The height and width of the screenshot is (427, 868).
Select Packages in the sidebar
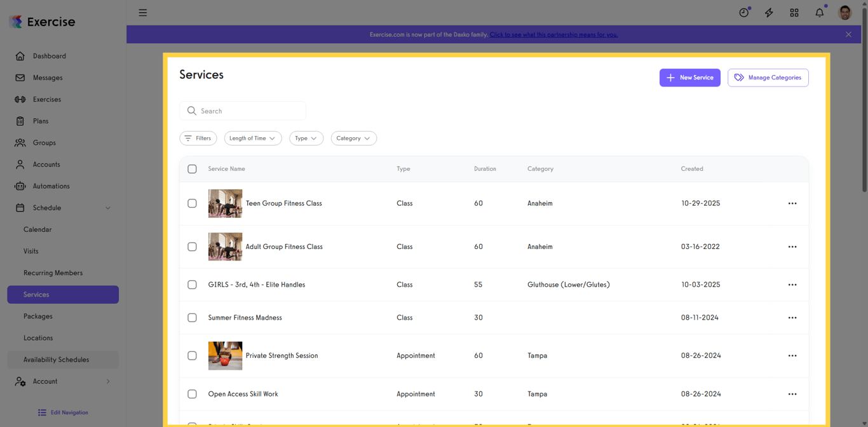point(38,316)
